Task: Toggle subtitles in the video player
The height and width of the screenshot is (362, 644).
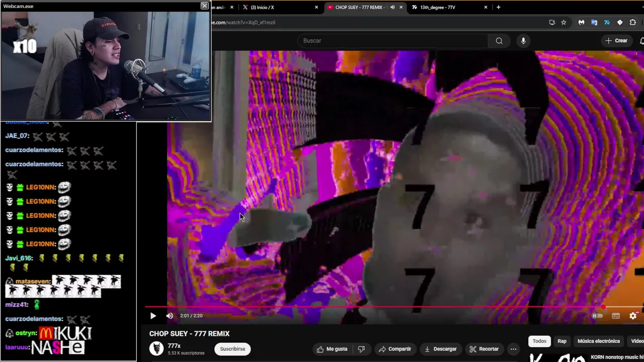Action: (x=616, y=316)
